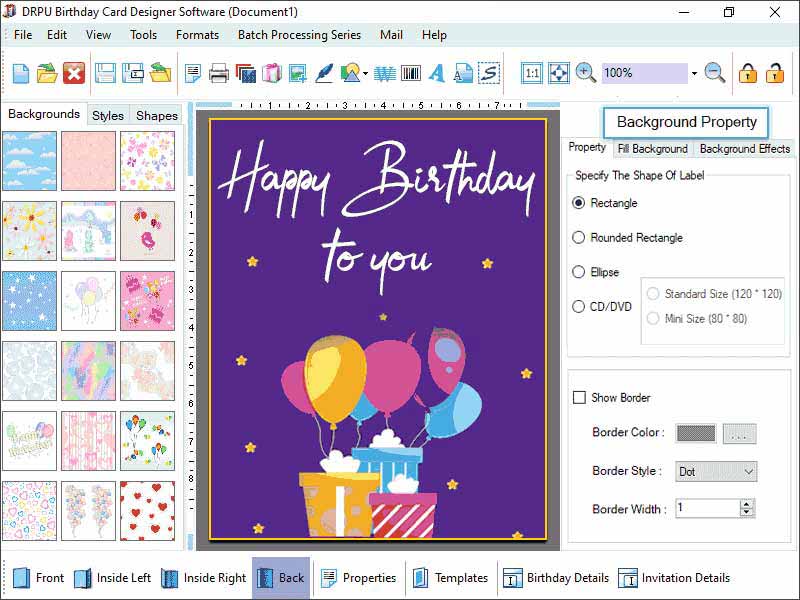The height and width of the screenshot is (600, 800).
Task: Insert a picture into the card
Action: click(295, 72)
